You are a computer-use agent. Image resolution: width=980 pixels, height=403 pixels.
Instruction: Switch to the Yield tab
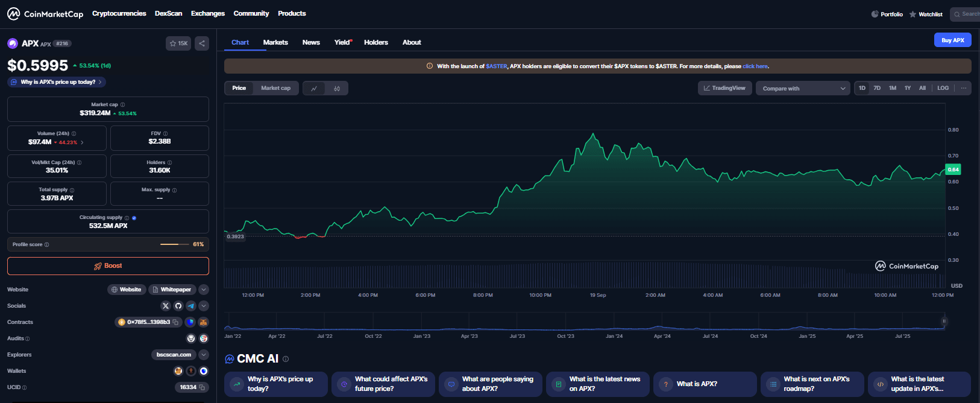[x=342, y=42]
